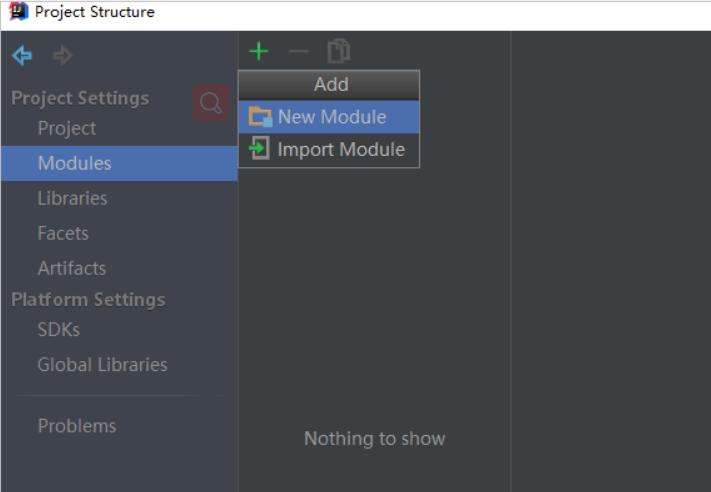Screen dimensions: 711x492
Task: Choose New Module from Add popup
Action: (x=329, y=117)
